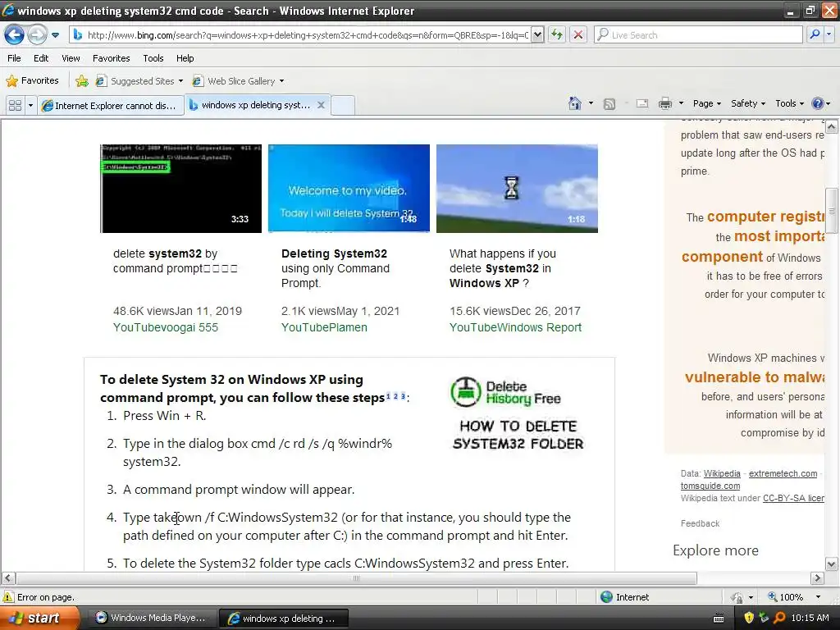Open the Tools menu in menu bar
This screenshot has height=630, width=840.
coord(153,58)
